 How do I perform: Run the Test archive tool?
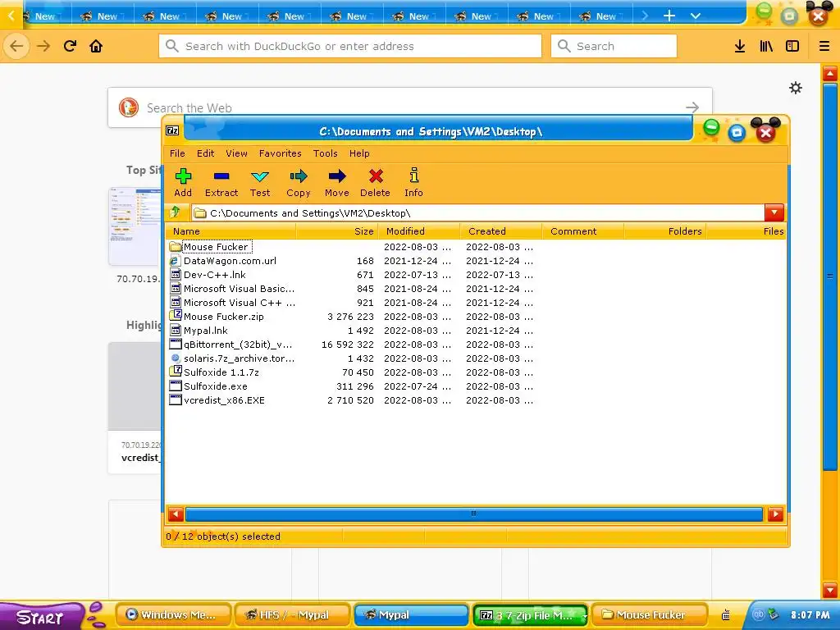(260, 183)
